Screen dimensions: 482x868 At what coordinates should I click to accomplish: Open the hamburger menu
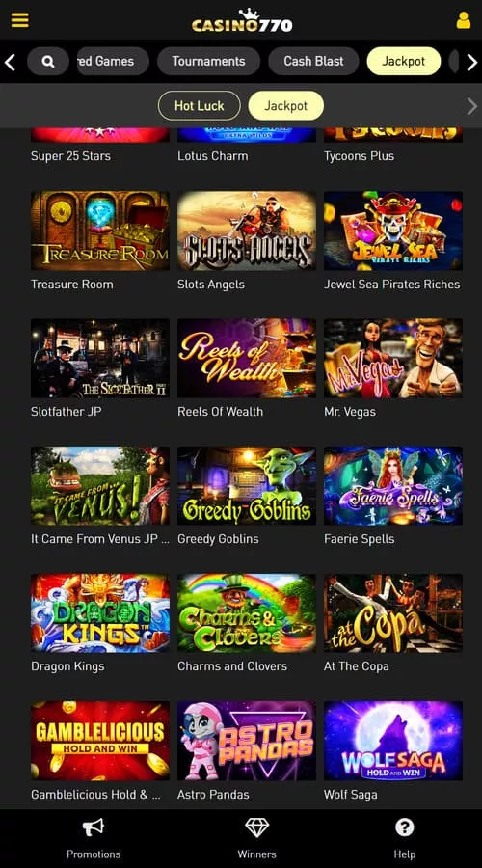(x=20, y=20)
